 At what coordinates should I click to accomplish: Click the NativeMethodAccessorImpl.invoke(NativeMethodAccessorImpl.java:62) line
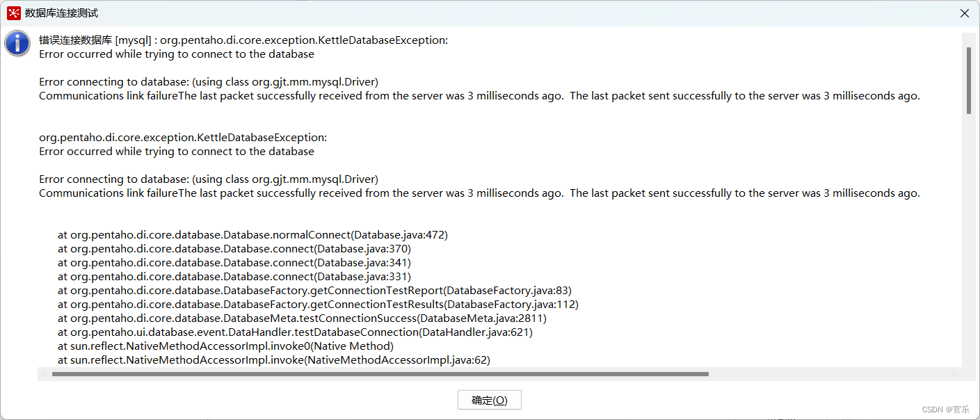pyautogui.click(x=274, y=360)
